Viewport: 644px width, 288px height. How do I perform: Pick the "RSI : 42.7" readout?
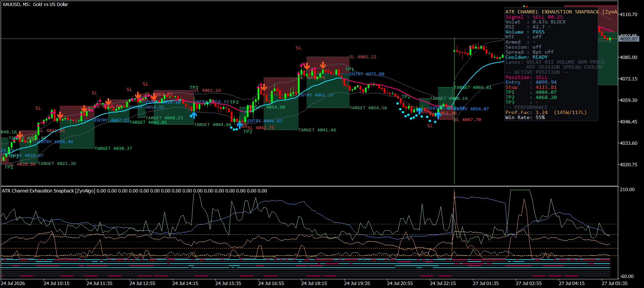pos(528,27)
